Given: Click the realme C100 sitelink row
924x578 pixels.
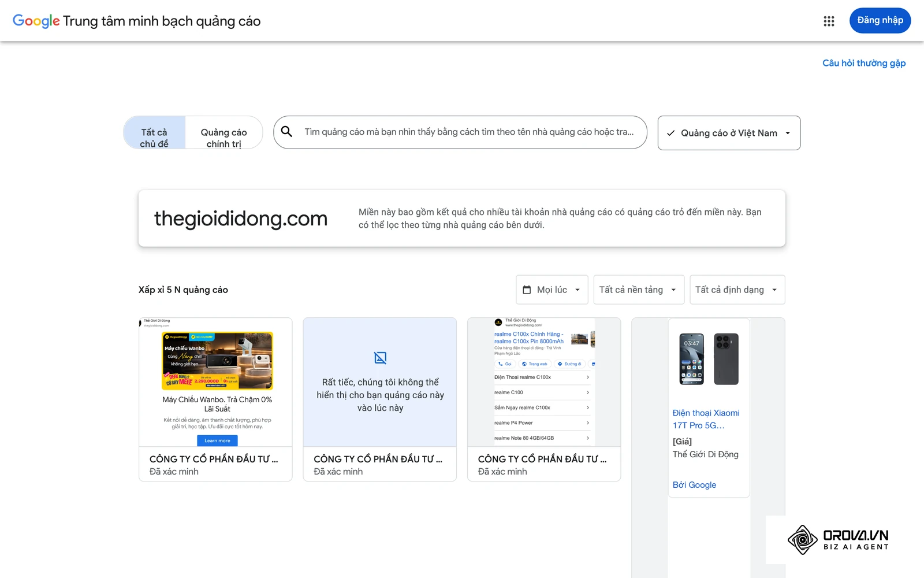Looking at the screenshot, I should [542, 392].
